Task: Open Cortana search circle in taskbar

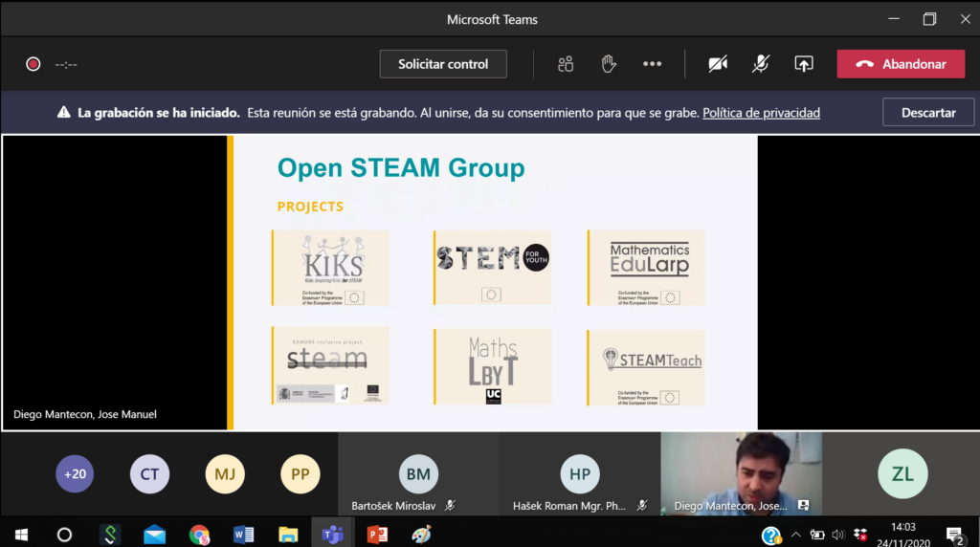Action: click(x=64, y=535)
